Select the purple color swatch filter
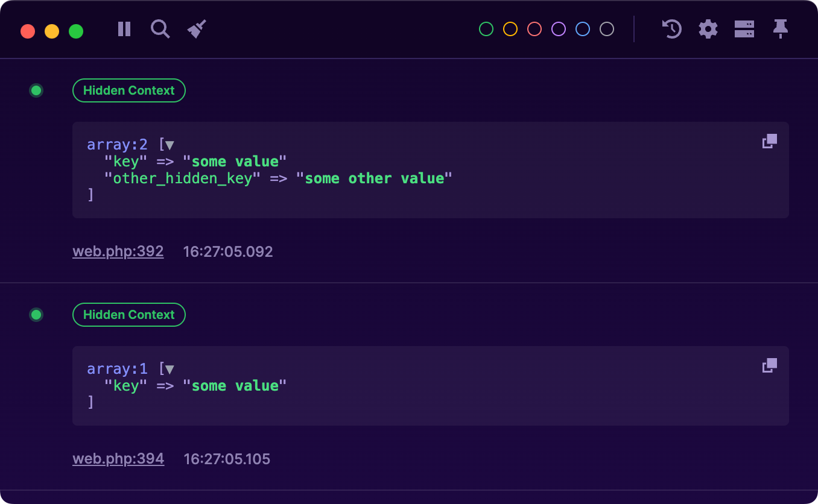 [x=558, y=28]
